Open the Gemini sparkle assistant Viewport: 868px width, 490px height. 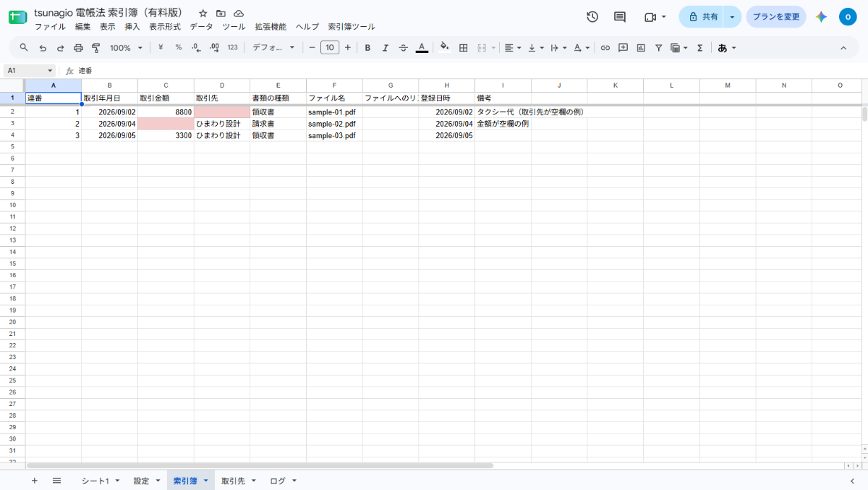pyautogui.click(x=821, y=17)
